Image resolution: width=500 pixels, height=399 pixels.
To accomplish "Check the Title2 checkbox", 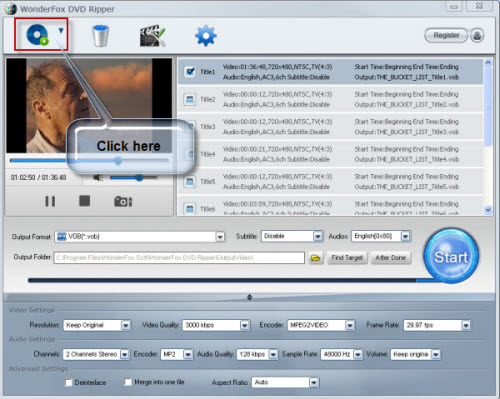I will click(190, 99).
